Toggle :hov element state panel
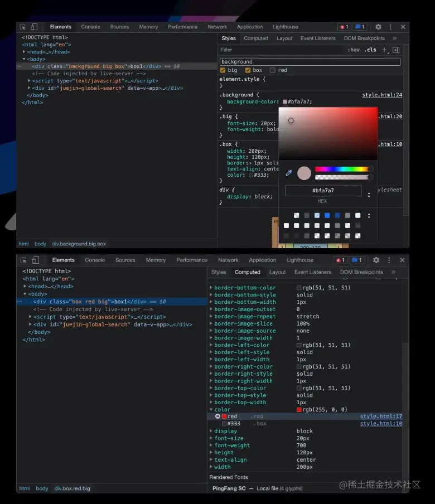435x504 pixels. coord(354,50)
